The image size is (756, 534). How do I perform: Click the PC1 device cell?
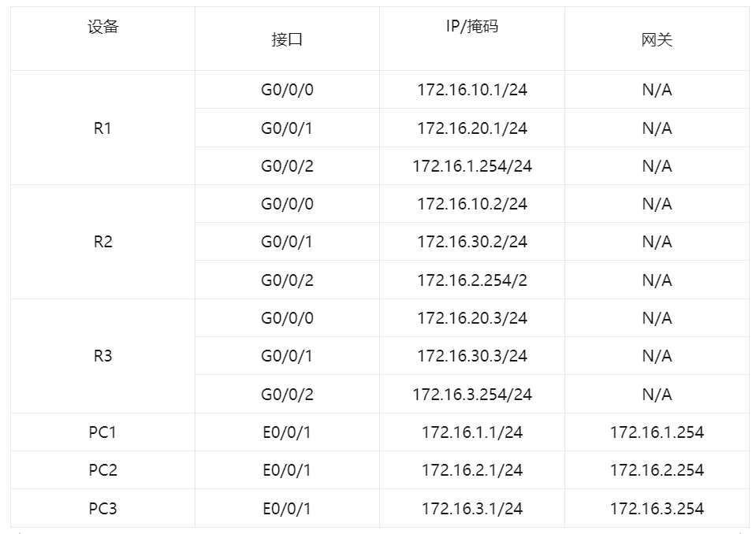pyautogui.click(x=102, y=432)
